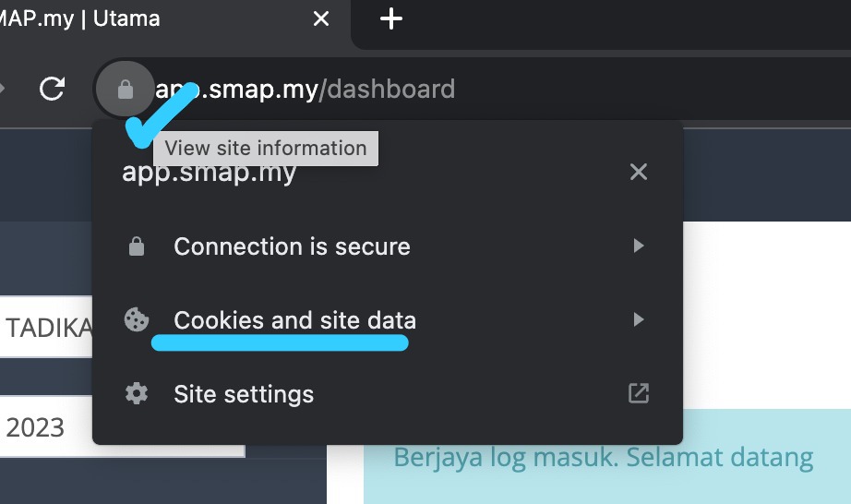Click the gear icon beside Site settings
Screen dimensions: 851x504
tap(137, 393)
